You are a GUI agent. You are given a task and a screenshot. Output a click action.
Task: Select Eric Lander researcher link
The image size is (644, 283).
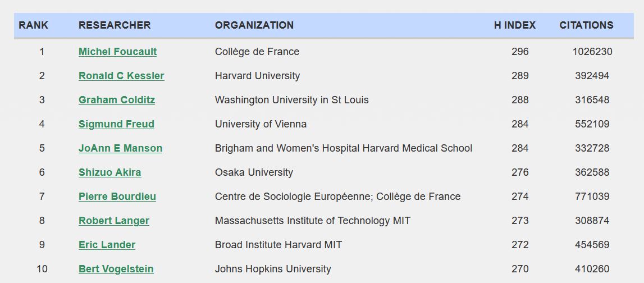point(107,245)
